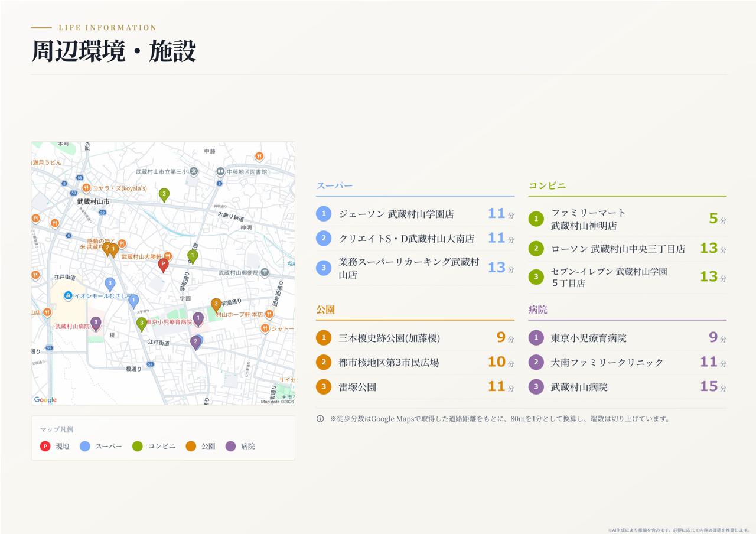
Task: Select green convenience store pin 1 on map
Action: pyautogui.click(x=193, y=256)
